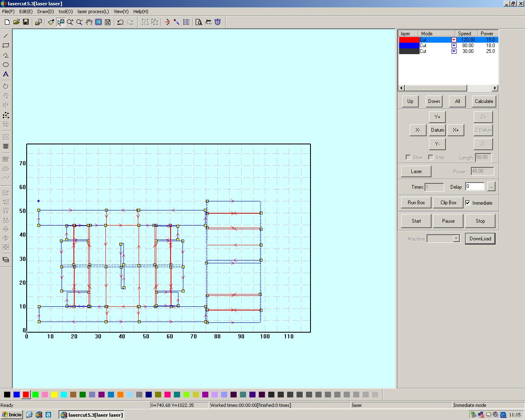Open the View menu
This screenshot has height=420, width=525.
tap(121, 11)
